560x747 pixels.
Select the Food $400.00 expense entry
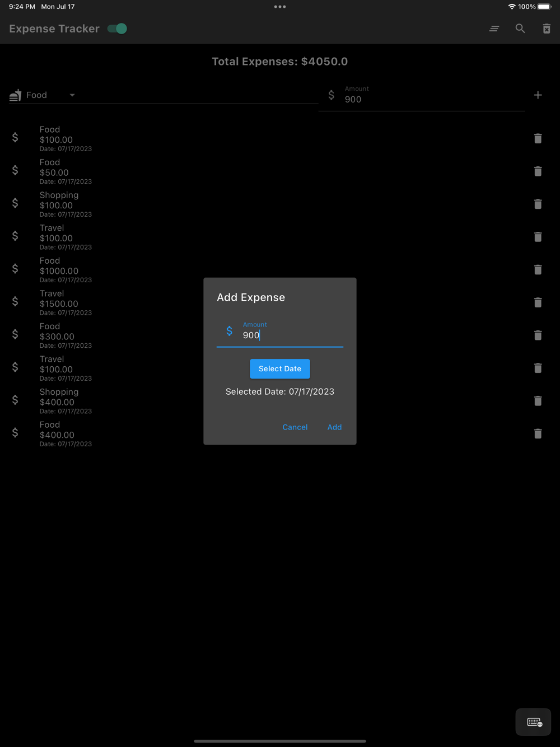coord(280,433)
